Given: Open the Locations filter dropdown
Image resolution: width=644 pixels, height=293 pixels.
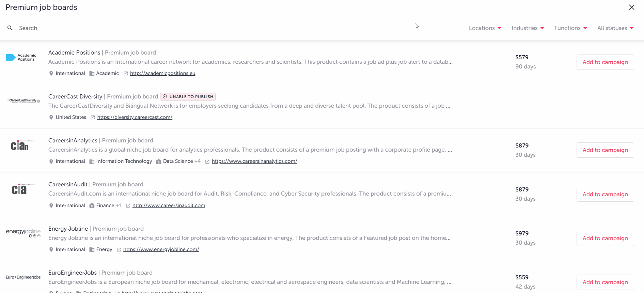Looking at the screenshot, I should [485, 28].
